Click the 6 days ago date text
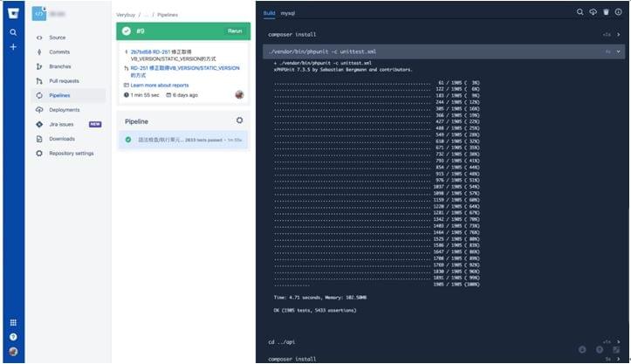The image size is (631, 364). (185, 95)
